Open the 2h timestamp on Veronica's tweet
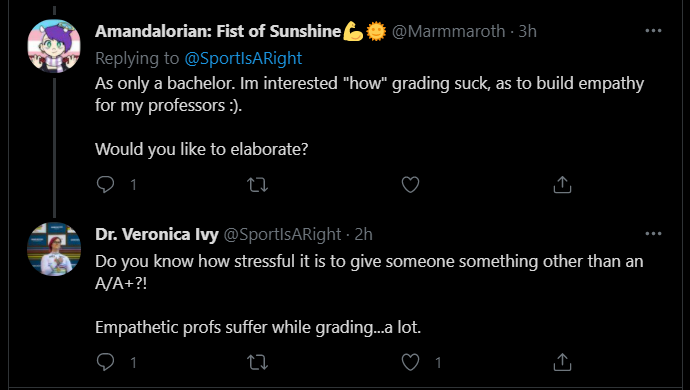This screenshot has height=390, width=690. pos(363,234)
